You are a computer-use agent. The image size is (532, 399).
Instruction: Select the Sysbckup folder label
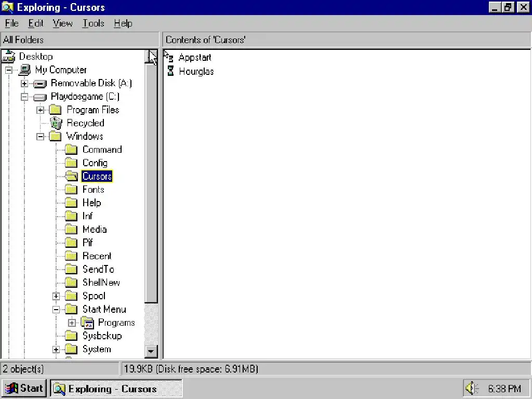(102, 336)
